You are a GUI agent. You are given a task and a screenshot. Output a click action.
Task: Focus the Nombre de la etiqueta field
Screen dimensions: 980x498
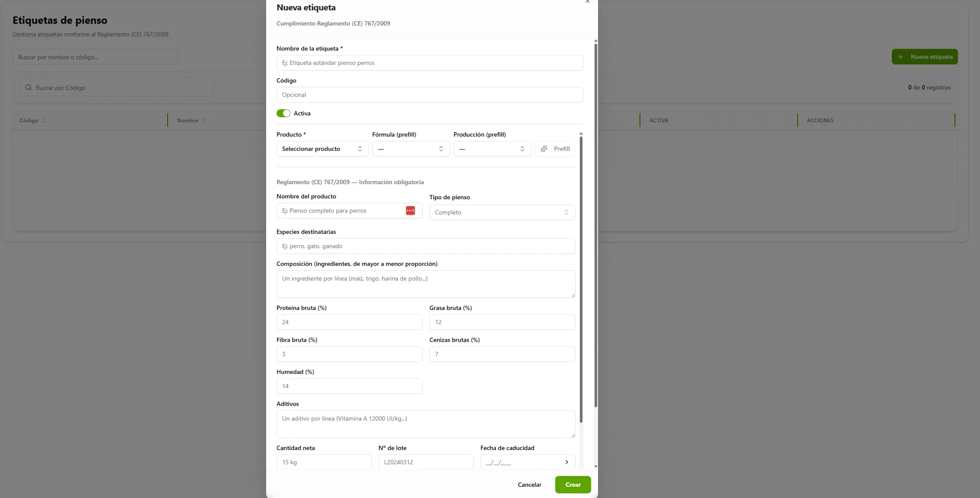click(x=429, y=63)
